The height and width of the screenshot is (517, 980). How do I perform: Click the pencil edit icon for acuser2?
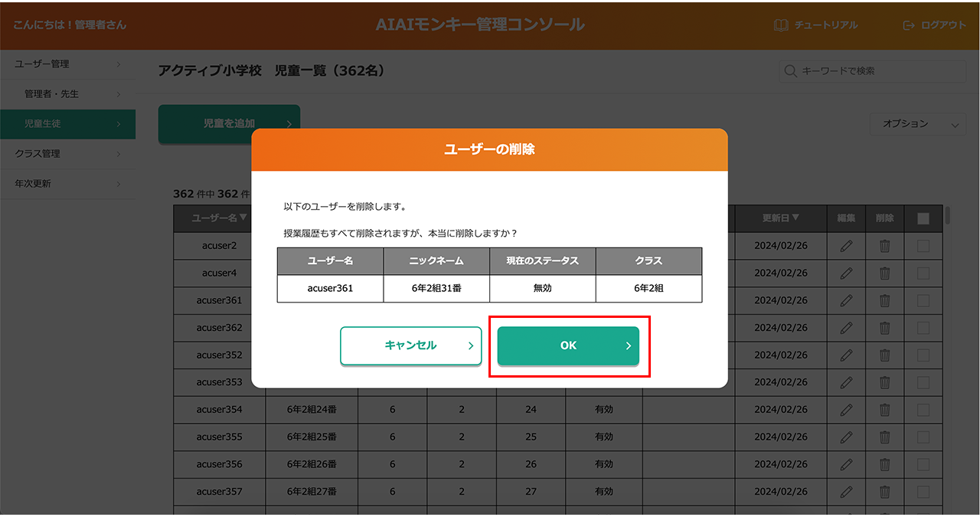click(846, 246)
